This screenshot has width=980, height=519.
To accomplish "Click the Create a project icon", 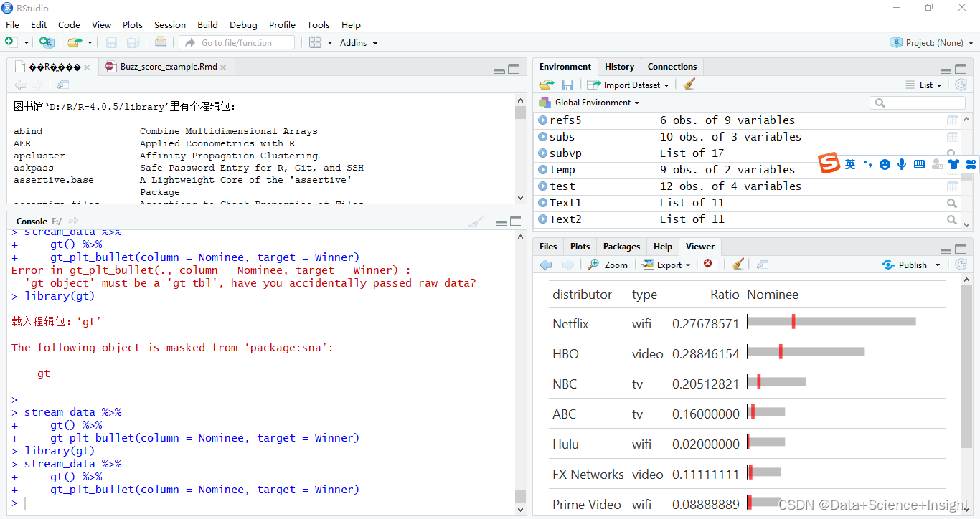I will coord(47,42).
